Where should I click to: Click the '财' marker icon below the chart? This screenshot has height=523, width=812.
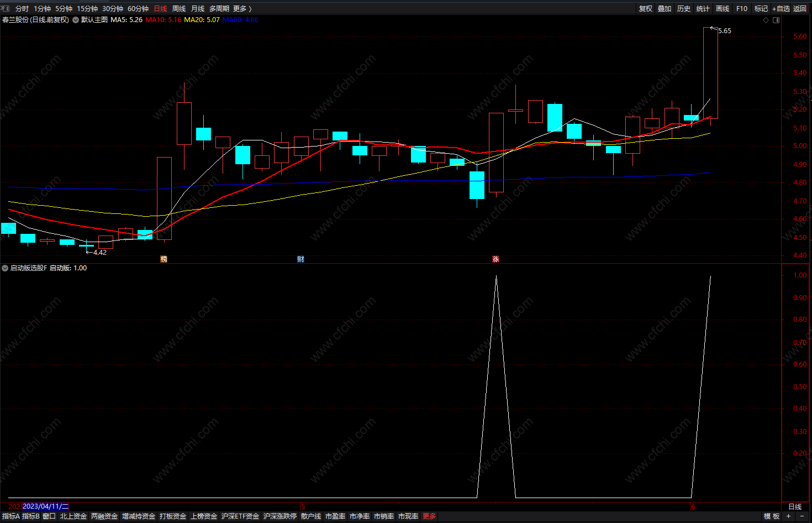point(300,259)
